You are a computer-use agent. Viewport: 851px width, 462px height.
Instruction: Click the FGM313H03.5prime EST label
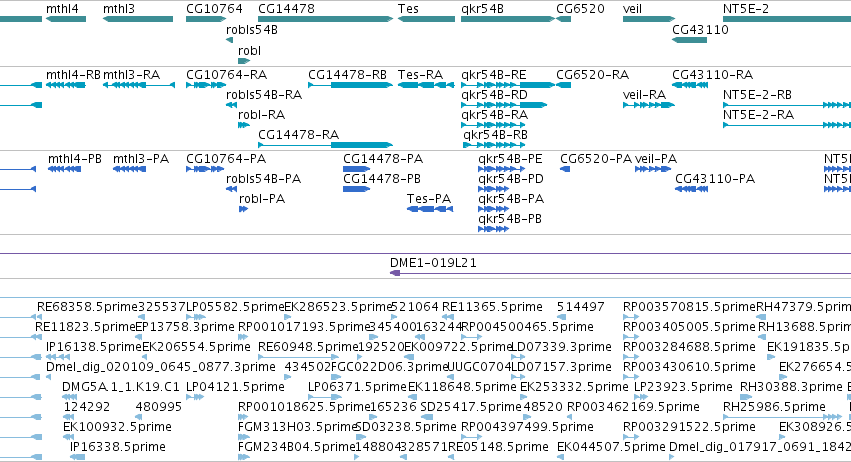pyautogui.click(x=297, y=427)
